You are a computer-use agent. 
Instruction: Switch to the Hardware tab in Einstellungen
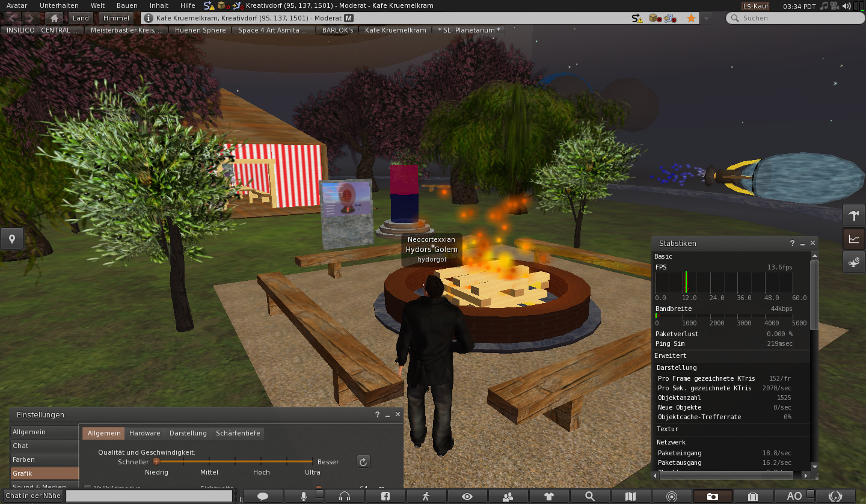[x=144, y=433]
